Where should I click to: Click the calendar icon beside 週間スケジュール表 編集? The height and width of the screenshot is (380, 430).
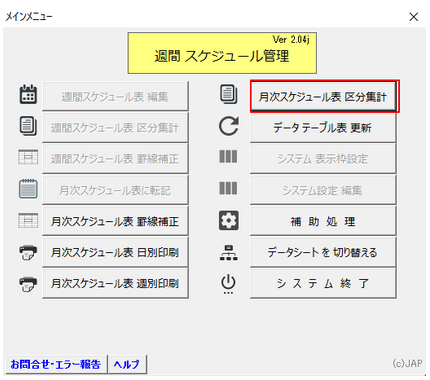click(28, 94)
